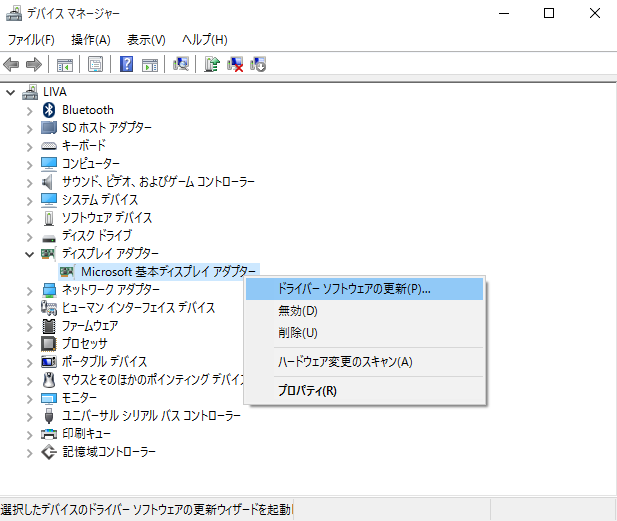
Task: Collapse the ディスプレイ アダプター category
Action: coord(30,254)
